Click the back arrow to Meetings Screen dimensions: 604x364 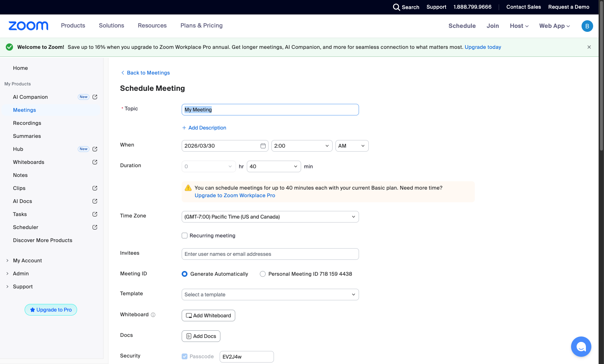point(123,73)
